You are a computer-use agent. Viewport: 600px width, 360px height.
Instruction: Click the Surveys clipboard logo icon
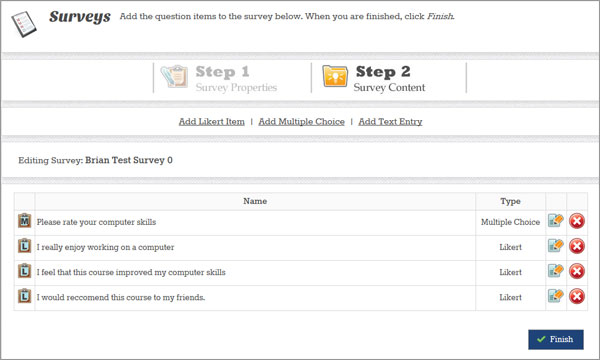[x=24, y=24]
